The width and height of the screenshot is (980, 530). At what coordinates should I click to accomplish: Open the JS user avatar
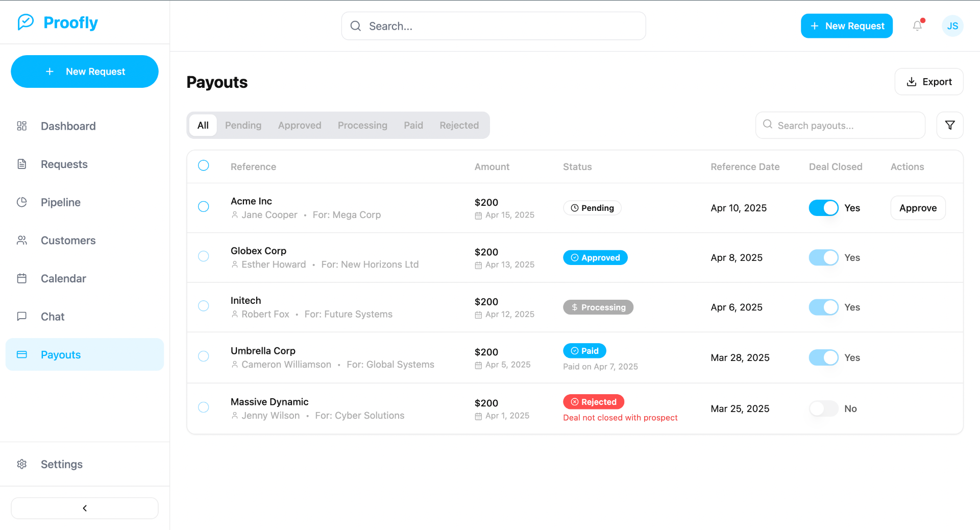click(x=952, y=26)
